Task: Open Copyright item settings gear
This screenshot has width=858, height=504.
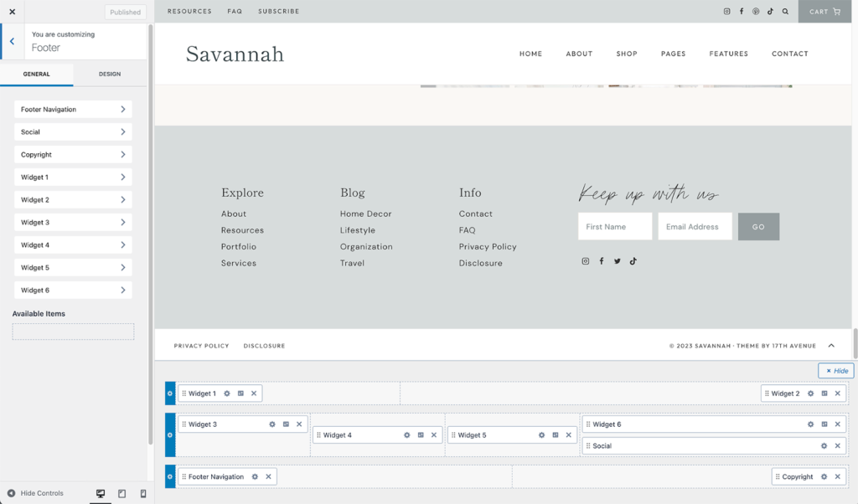Action: click(824, 477)
